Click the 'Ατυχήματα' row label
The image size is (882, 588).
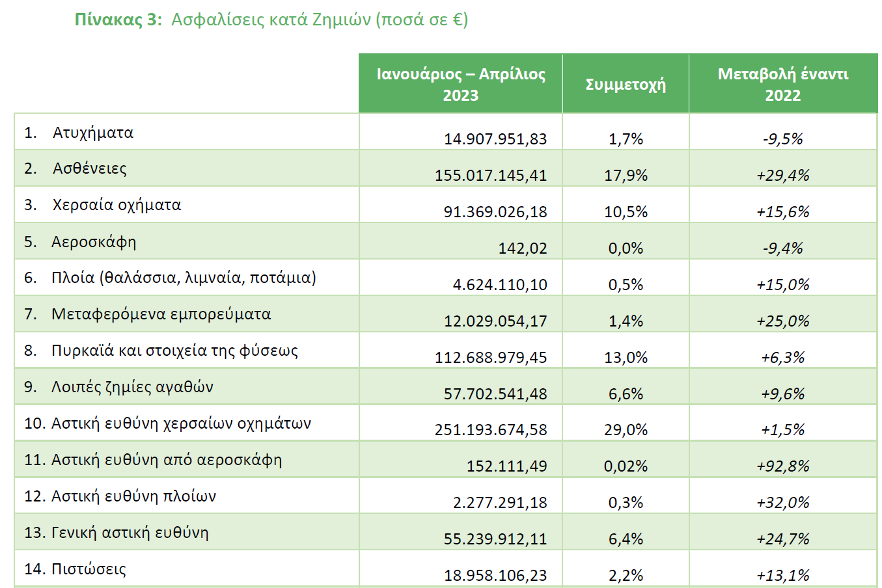click(x=93, y=133)
